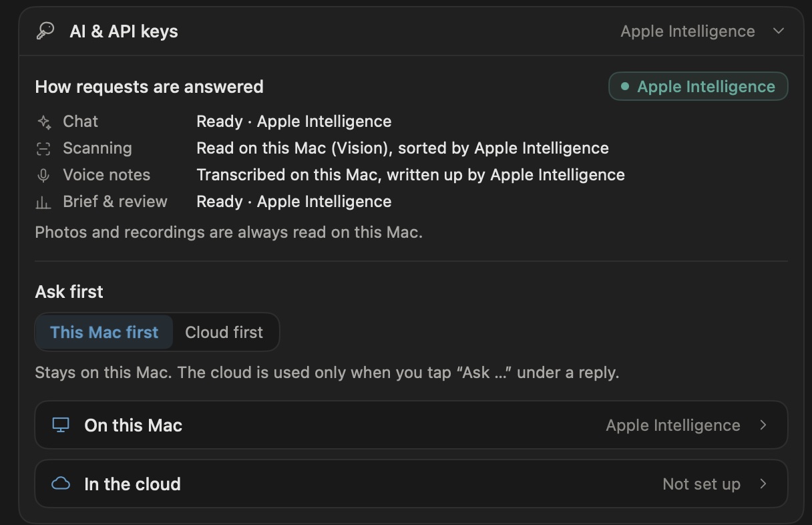Viewport: 812px width, 525px height.
Task: Open the On this Mac row chevron
Action: click(763, 425)
